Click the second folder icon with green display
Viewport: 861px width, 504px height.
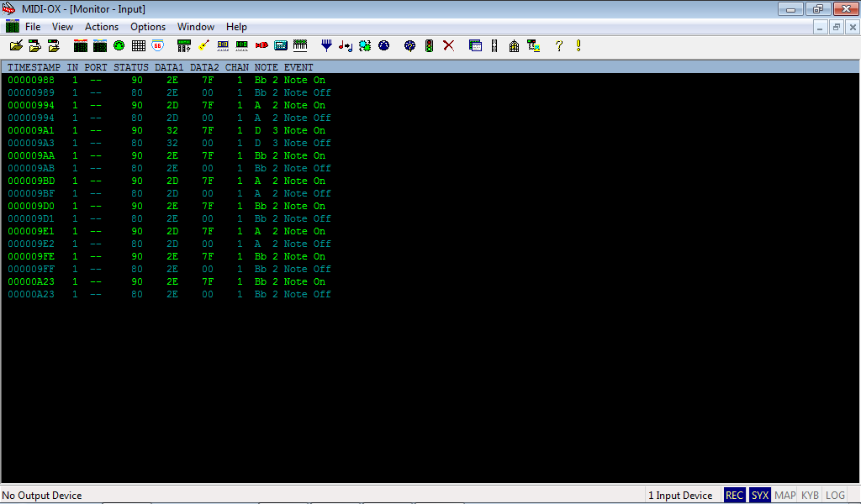pos(35,46)
